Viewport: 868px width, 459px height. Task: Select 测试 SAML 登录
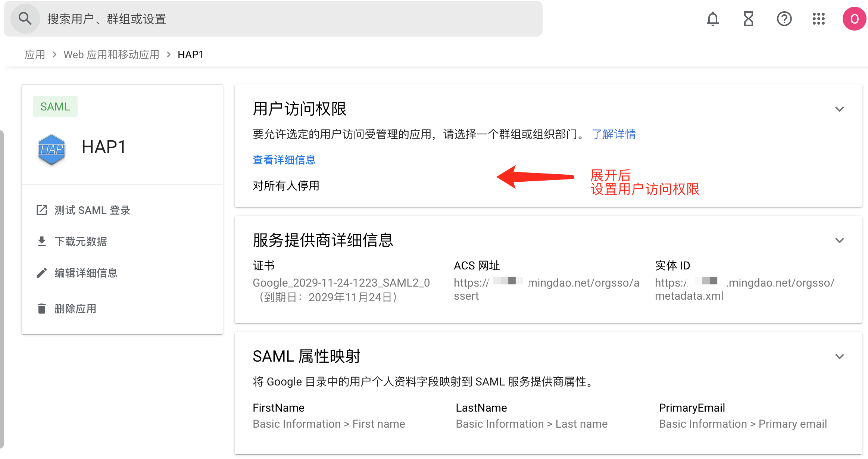click(93, 210)
